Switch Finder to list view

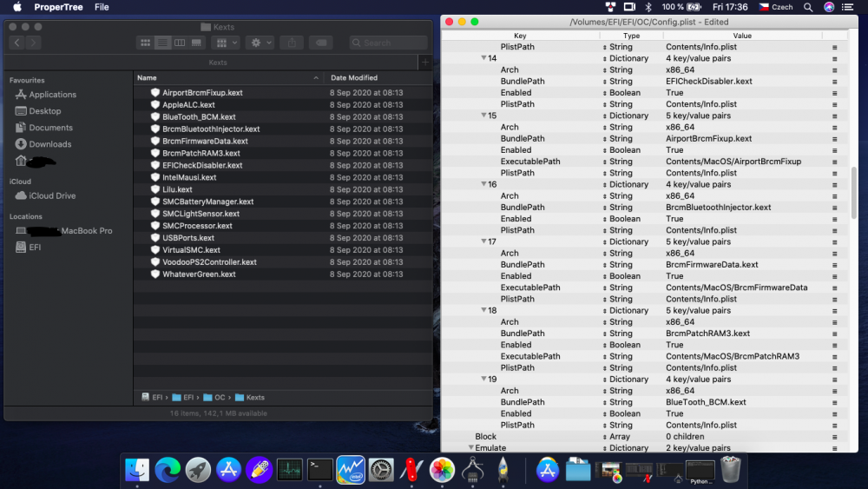tap(162, 43)
